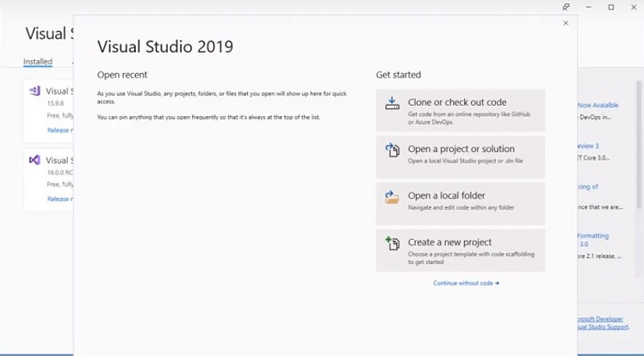Click the Clone or check out code icon
The image size is (644, 356).
(392, 103)
